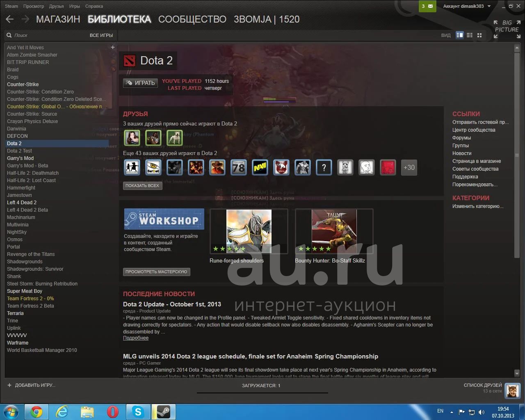The height and width of the screenshot is (420, 525).
Task: Go forward with the right arrow icon
Action: [25, 19]
